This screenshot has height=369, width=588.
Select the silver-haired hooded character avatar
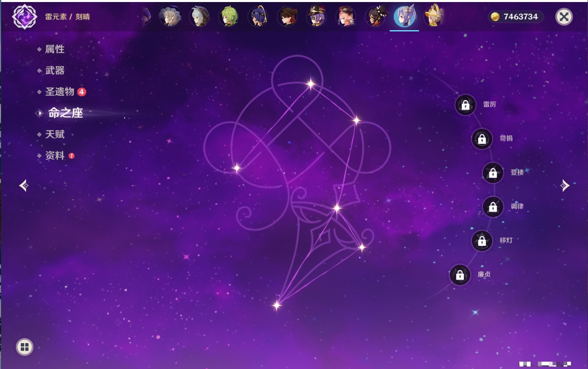pyautogui.click(x=200, y=17)
